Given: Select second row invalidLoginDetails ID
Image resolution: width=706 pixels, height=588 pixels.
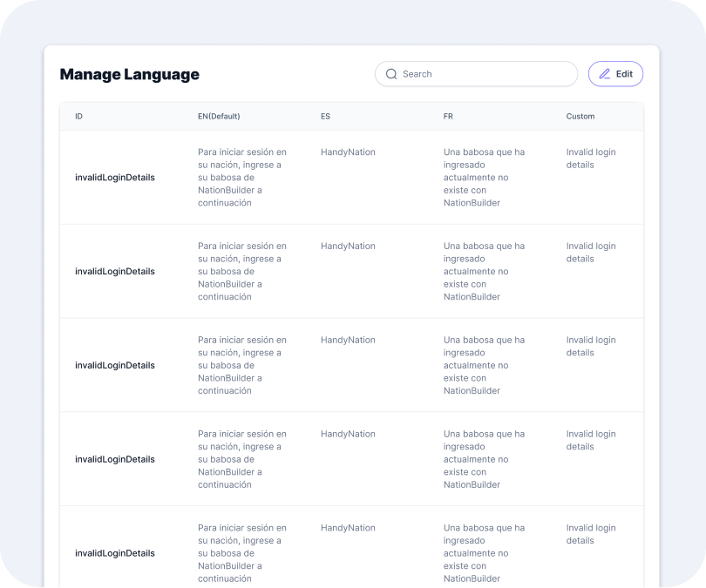Looking at the screenshot, I should [x=115, y=271].
